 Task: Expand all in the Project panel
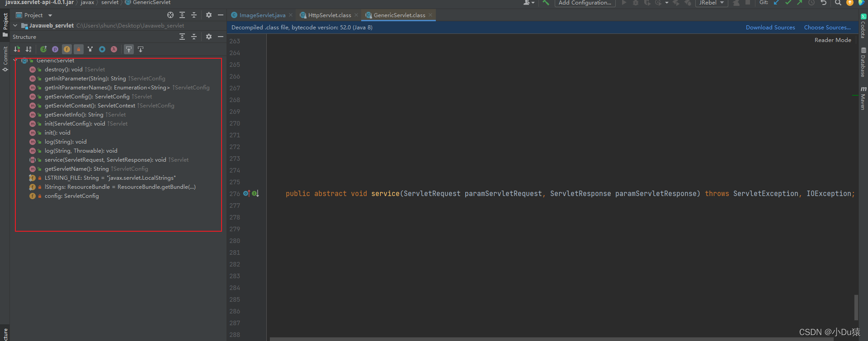(182, 15)
